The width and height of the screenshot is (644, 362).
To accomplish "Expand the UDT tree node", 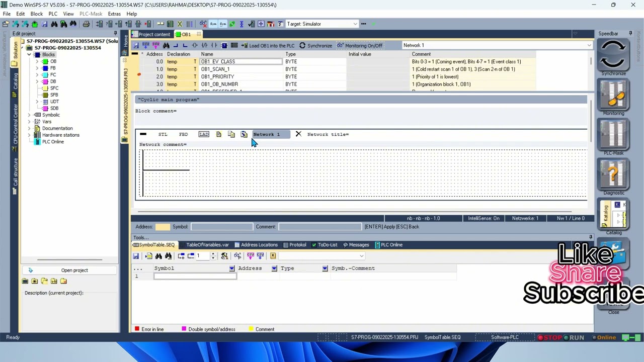I will [37, 102].
